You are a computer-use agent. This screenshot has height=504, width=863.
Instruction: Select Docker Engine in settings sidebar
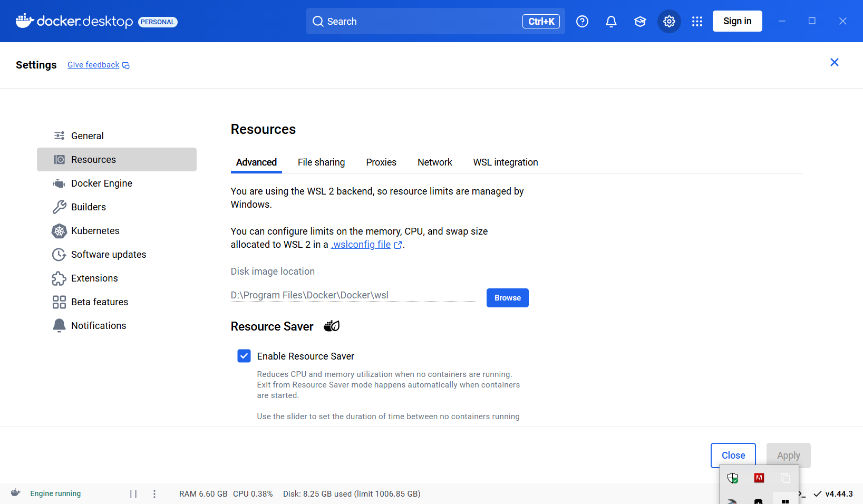pos(117,183)
